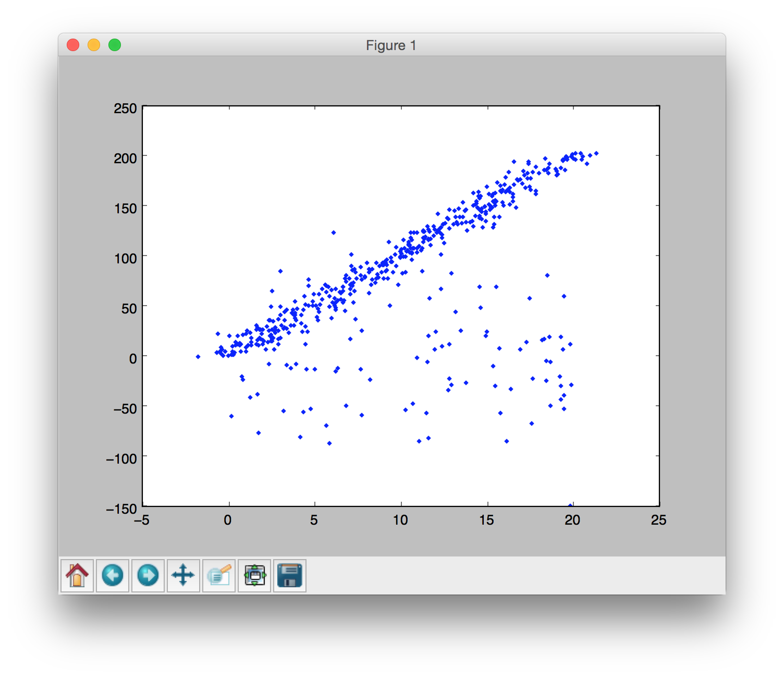Close the Figure 1 window
784x678 pixels.
[x=73, y=45]
